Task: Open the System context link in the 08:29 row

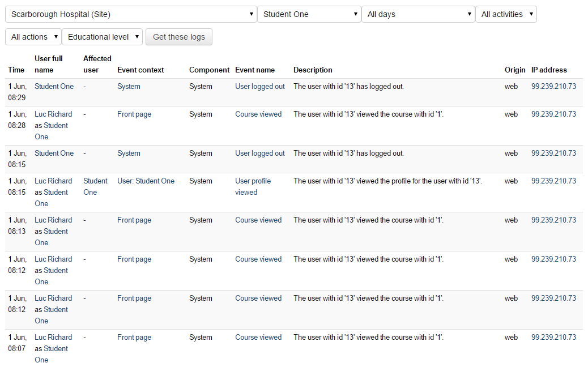Action: click(129, 87)
